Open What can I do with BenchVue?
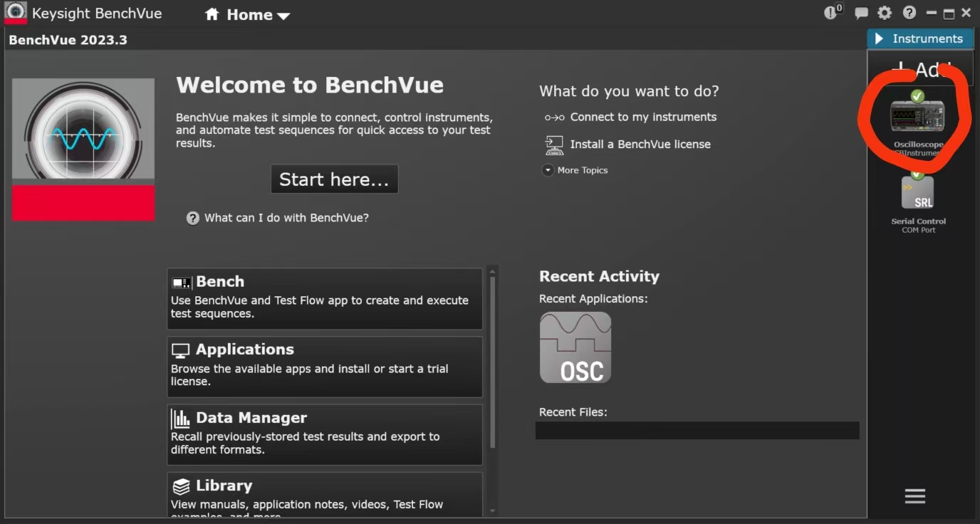Viewport: 980px width, 524px height. click(286, 218)
